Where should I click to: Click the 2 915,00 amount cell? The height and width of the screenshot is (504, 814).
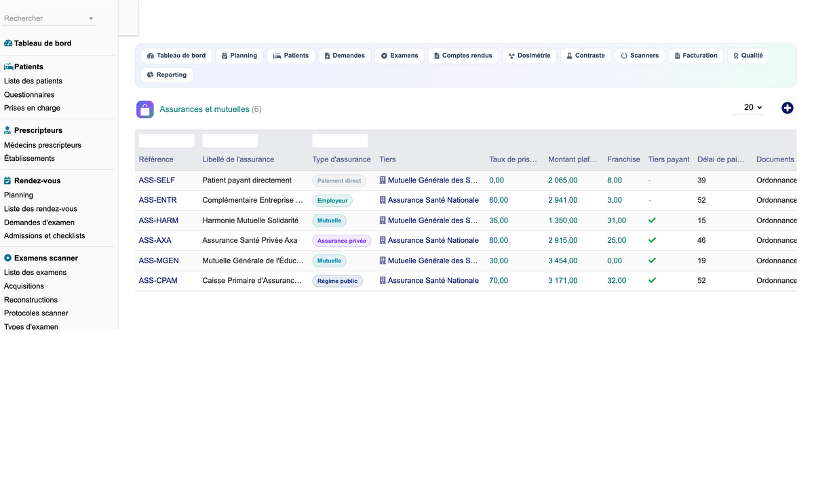pos(563,240)
